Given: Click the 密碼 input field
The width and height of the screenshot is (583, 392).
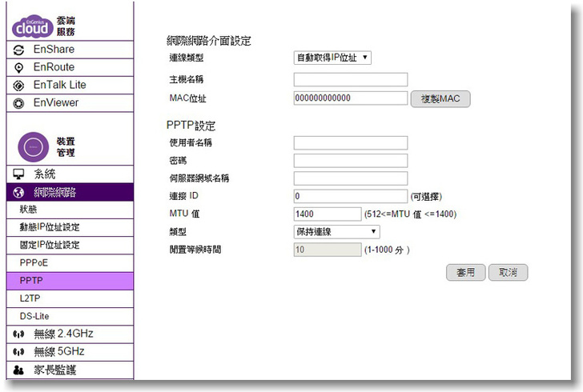Looking at the screenshot, I should pyautogui.click(x=351, y=161).
